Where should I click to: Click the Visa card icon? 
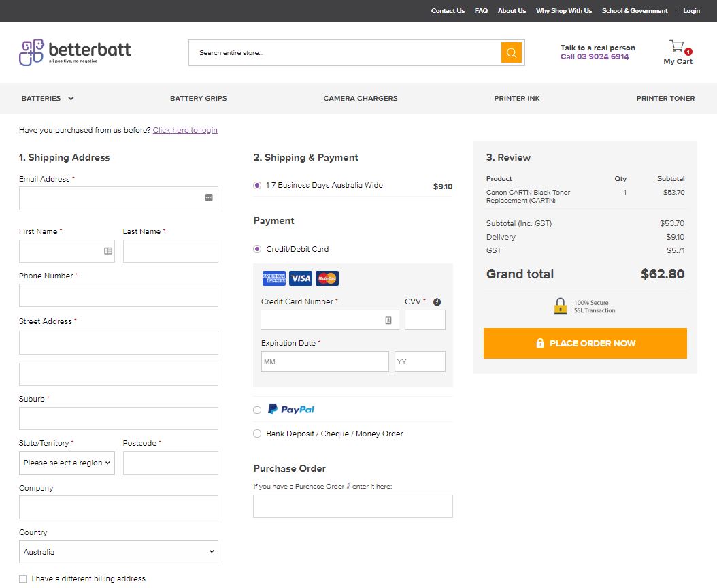pos(300,278)
